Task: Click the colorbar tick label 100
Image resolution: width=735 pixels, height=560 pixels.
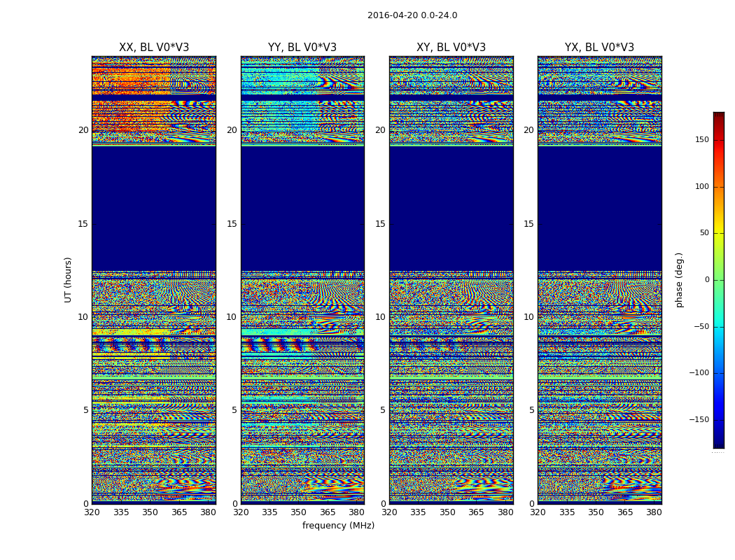Action: [x=702, y=186]
